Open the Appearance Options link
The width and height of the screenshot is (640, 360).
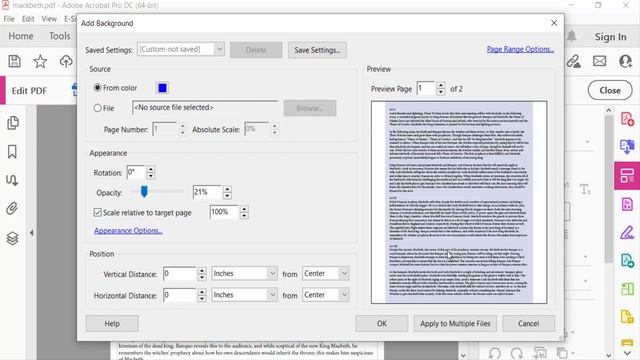point(128,231)
